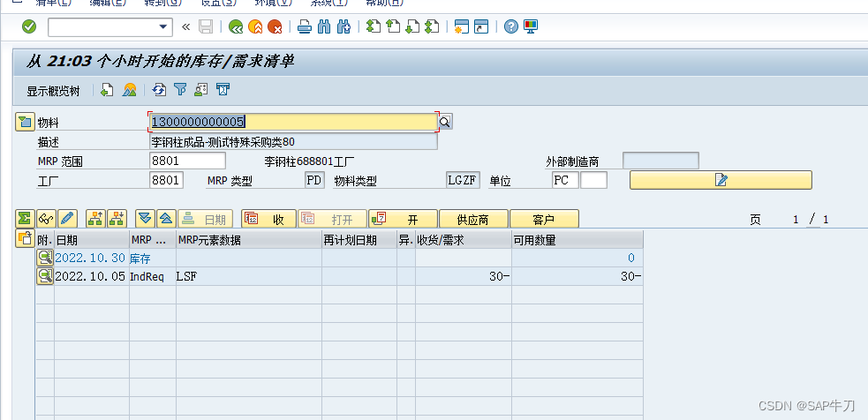Collapse the command field with double-chevron
The image size is (868, 420).
click(x=186, y=26)
